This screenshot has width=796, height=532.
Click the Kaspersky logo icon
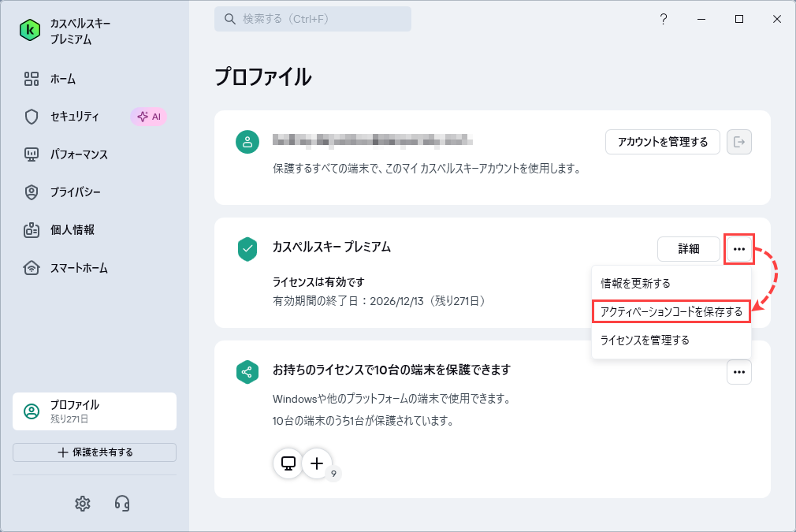(x=30, y=31)
